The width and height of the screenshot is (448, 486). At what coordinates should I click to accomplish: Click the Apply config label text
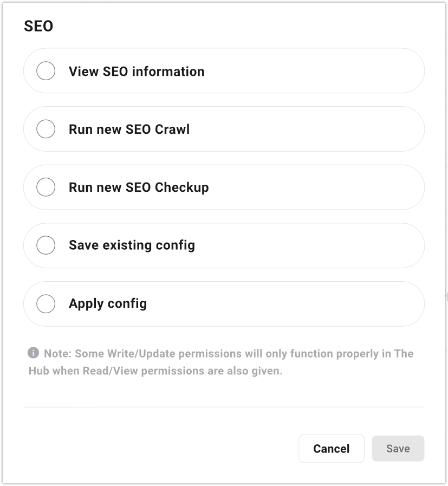coord(107,303)
